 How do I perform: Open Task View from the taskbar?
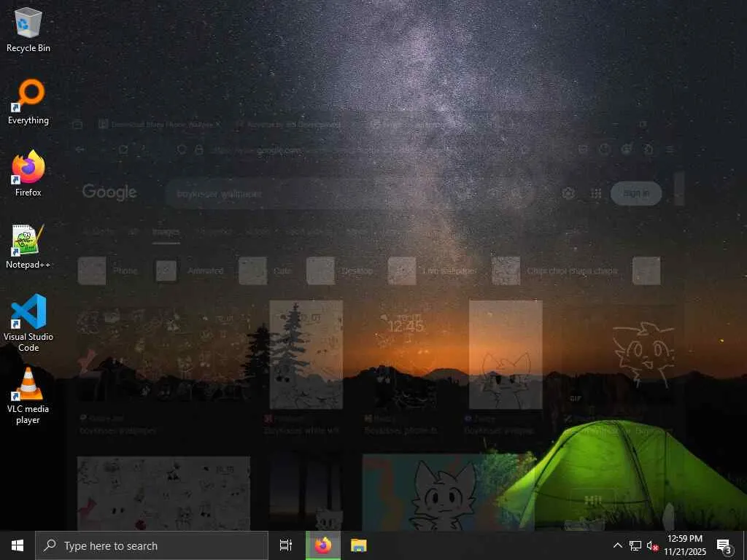(286, 545)
